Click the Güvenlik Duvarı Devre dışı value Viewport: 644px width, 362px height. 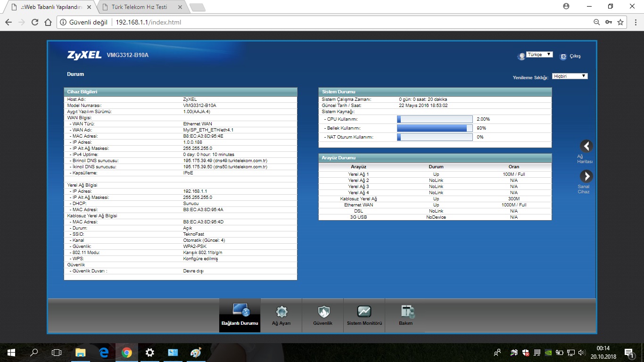(x=193, y=271)
